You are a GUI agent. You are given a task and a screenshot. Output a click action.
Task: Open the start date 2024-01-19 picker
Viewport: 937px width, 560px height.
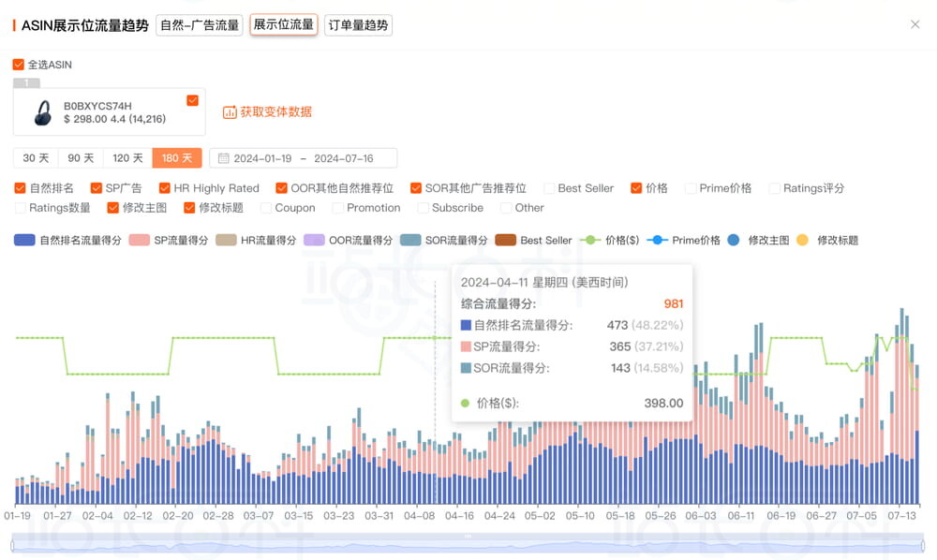262,158
